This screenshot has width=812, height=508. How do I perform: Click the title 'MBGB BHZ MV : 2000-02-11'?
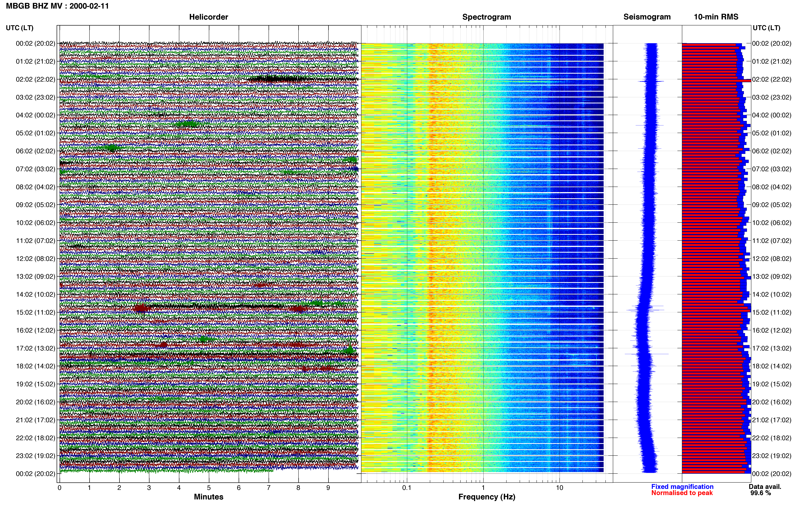pyautogui.click(x=57, y=6)
